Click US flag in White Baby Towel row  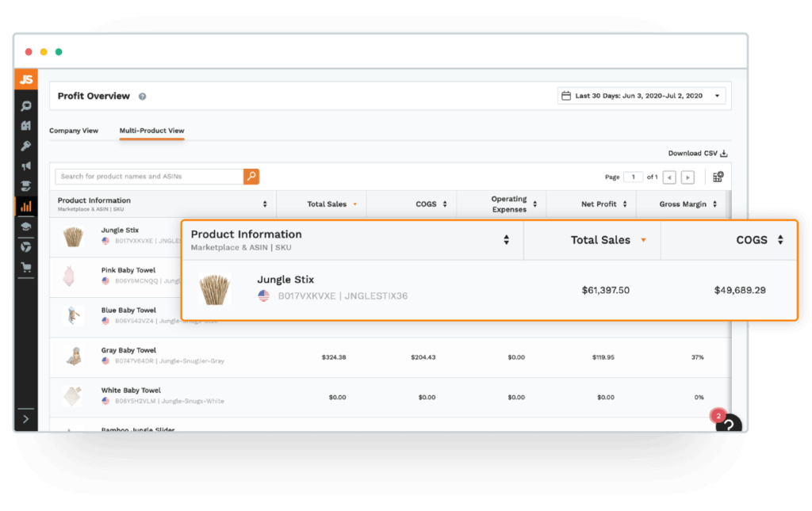(105, 401)
